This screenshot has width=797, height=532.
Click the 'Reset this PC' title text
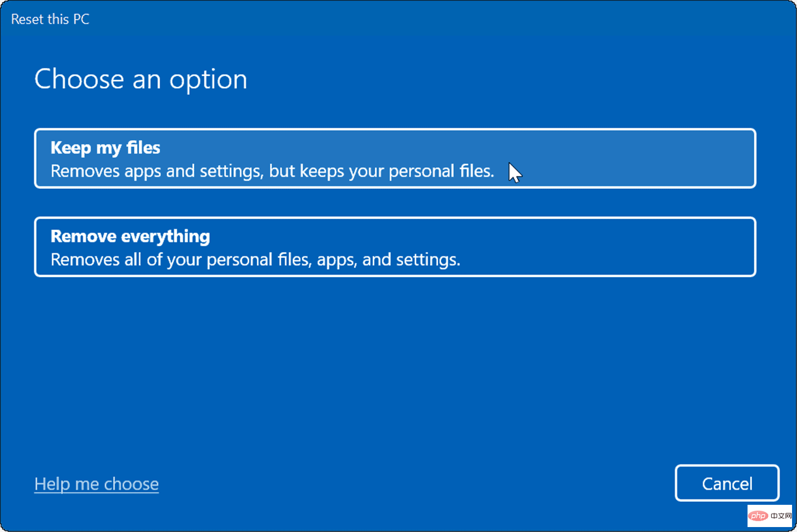50,19
